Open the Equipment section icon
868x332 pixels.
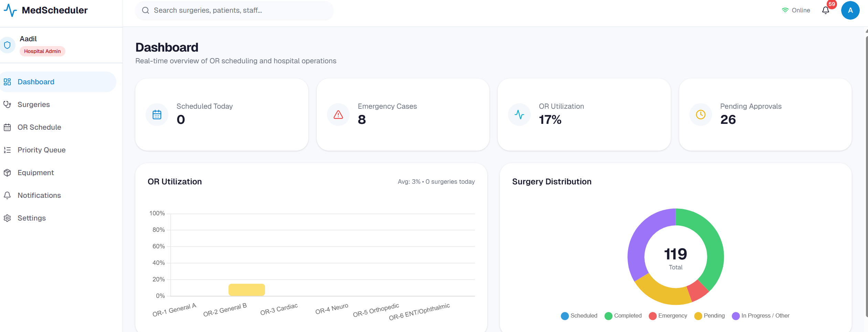tap(8, 172)
